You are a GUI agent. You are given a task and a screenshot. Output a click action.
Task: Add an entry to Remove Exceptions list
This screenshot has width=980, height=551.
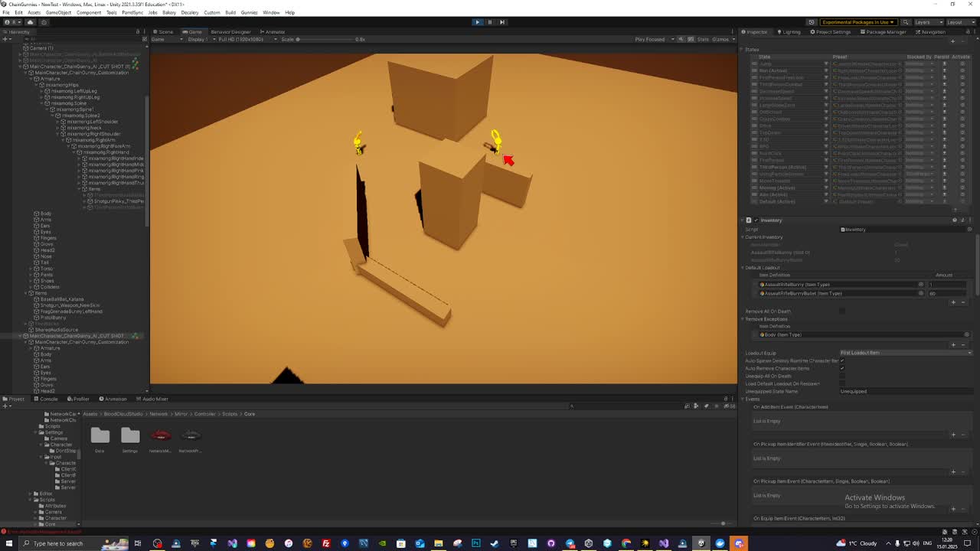click(953, 344)
